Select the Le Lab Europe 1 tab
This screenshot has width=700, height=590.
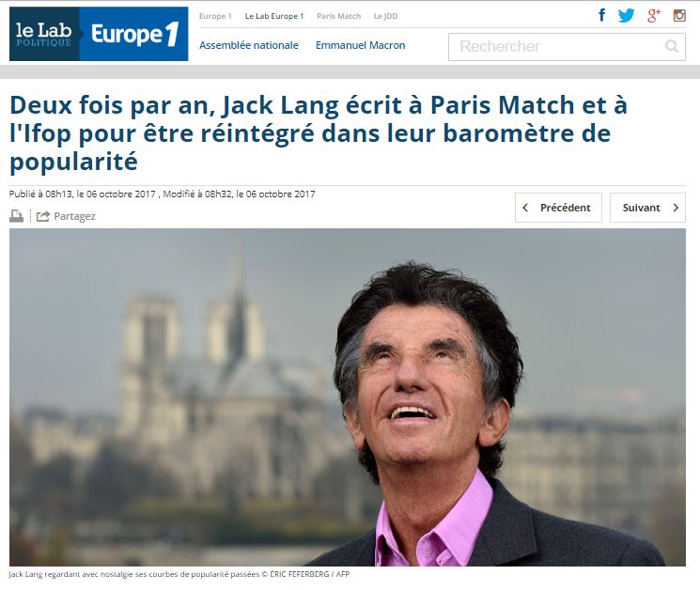coord(274,16)
